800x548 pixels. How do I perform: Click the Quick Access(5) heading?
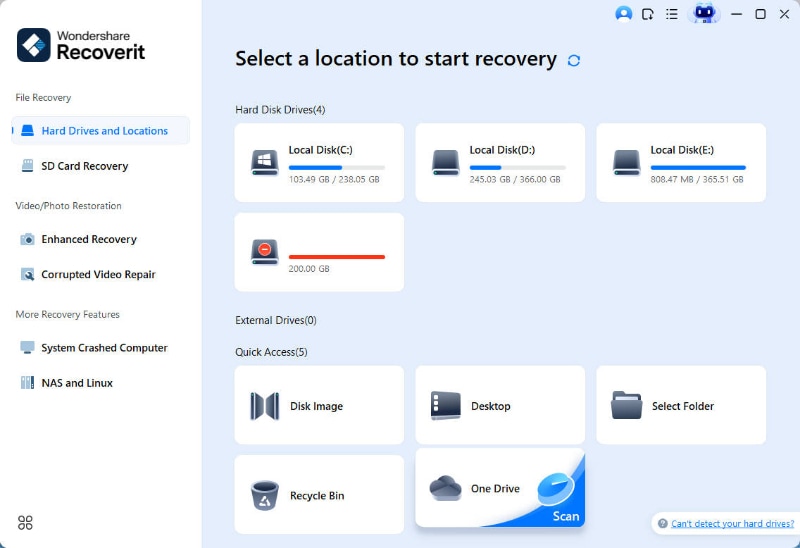(271, 352)
